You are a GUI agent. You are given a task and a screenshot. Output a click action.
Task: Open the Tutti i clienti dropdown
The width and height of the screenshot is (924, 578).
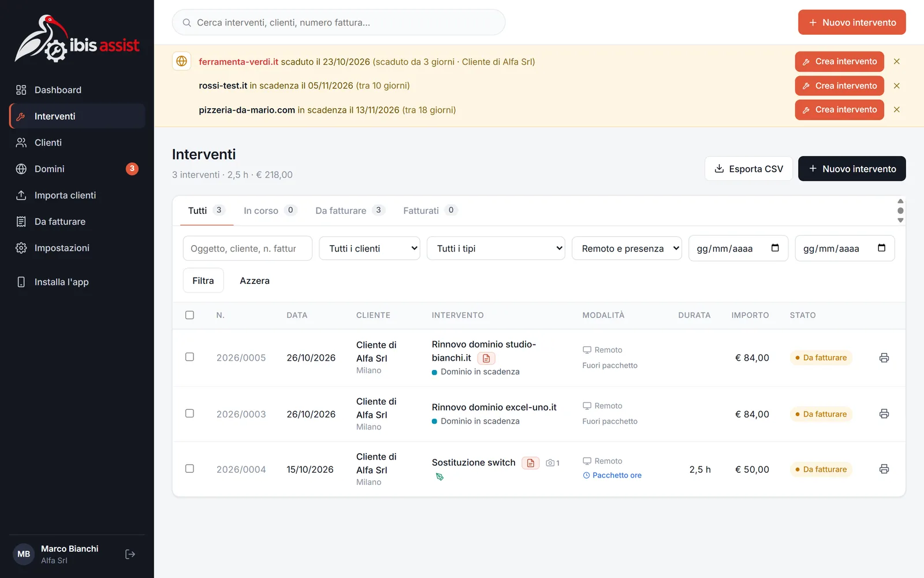(x=370, y=249)
